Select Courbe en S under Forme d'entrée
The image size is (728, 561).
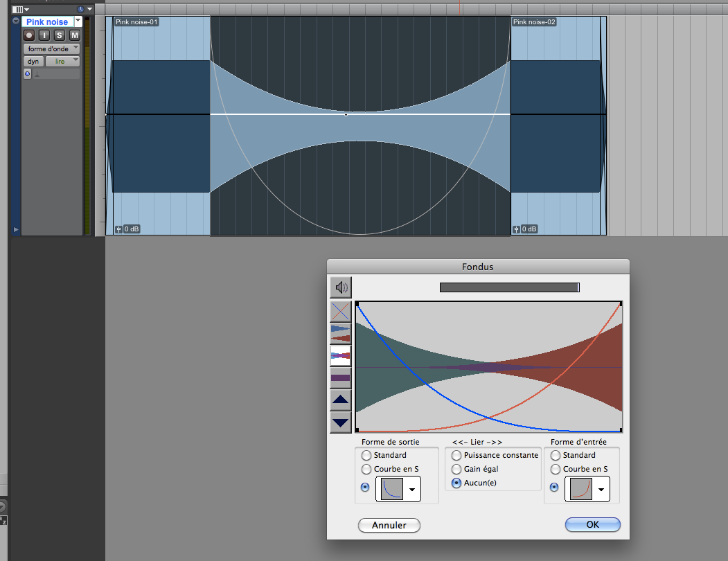coord(556,470)
